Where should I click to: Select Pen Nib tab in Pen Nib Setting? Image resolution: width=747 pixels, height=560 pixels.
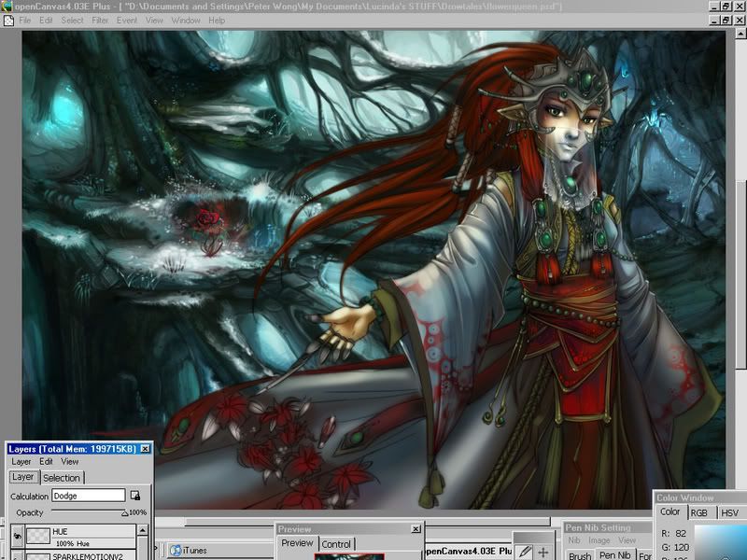tap(615, 554)
